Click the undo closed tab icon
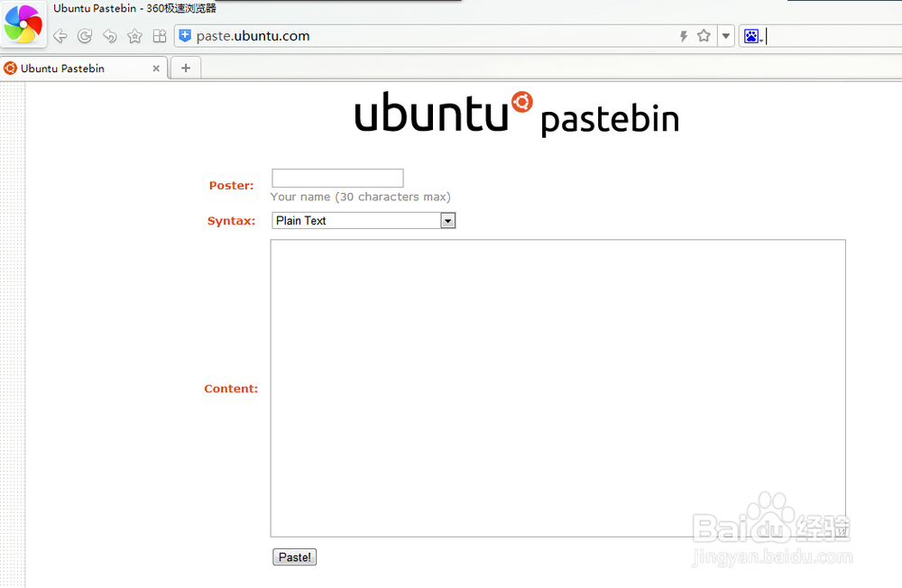The image size is (902, 588). pos(110,36)
